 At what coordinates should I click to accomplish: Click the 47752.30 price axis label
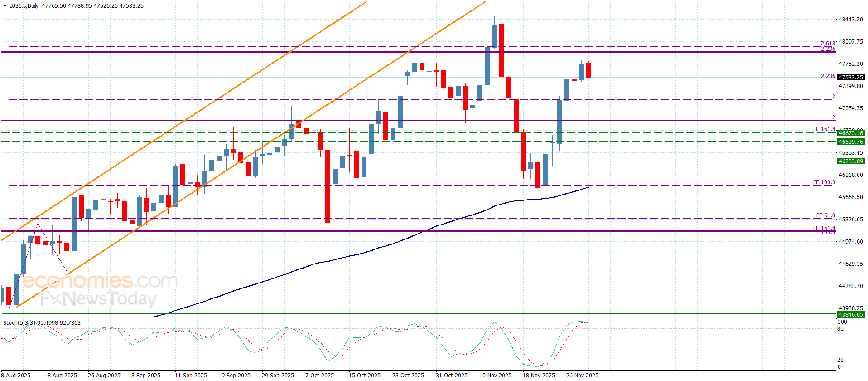pyautogui.click(x=851, y=64)
